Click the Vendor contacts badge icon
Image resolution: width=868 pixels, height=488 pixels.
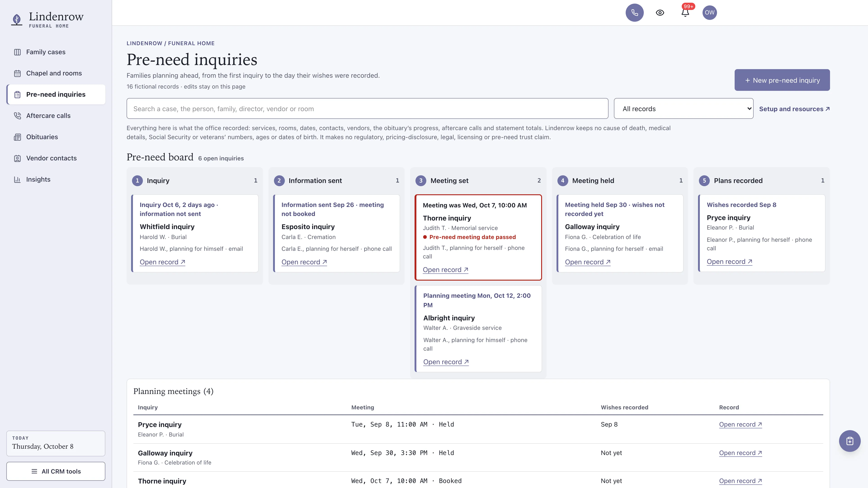[x=17, y=158]
